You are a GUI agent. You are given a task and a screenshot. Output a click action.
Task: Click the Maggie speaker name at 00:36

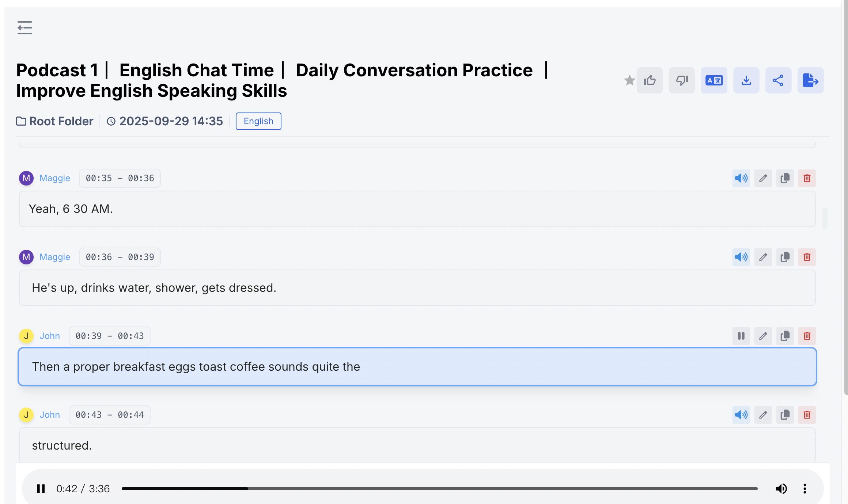pyautogui.click(x=55, y=257)
